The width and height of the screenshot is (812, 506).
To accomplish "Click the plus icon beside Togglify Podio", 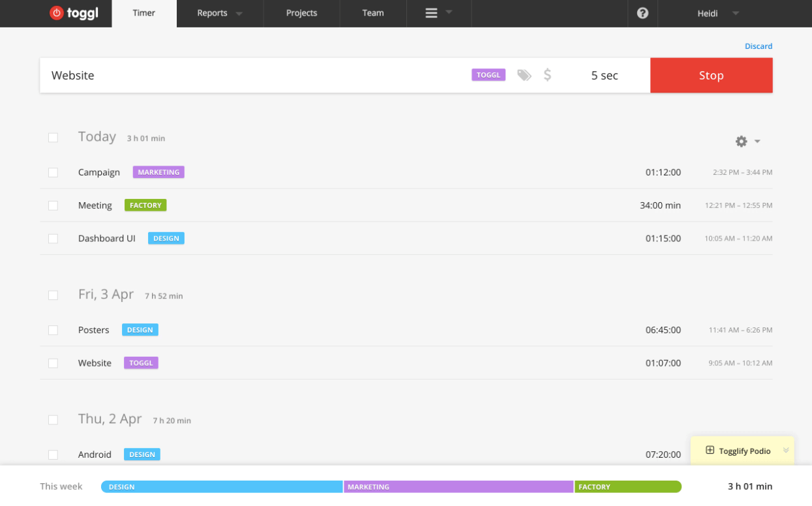I will point(710,451).
